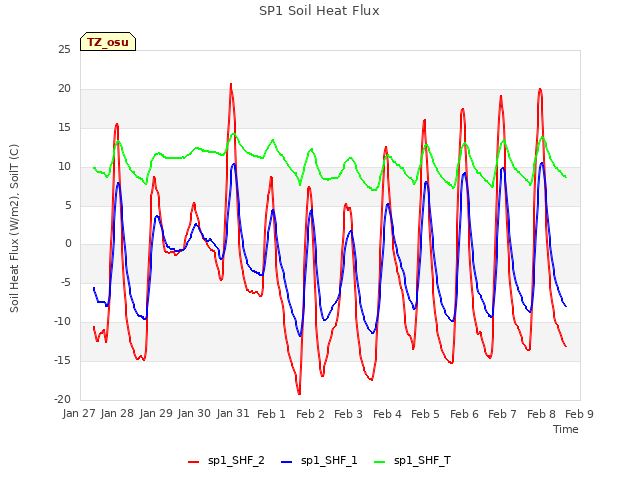The height and width of the screenshot is (480, 640).
Task: Click the Jan 28 x-axis tick label
Action: point(117,413)
